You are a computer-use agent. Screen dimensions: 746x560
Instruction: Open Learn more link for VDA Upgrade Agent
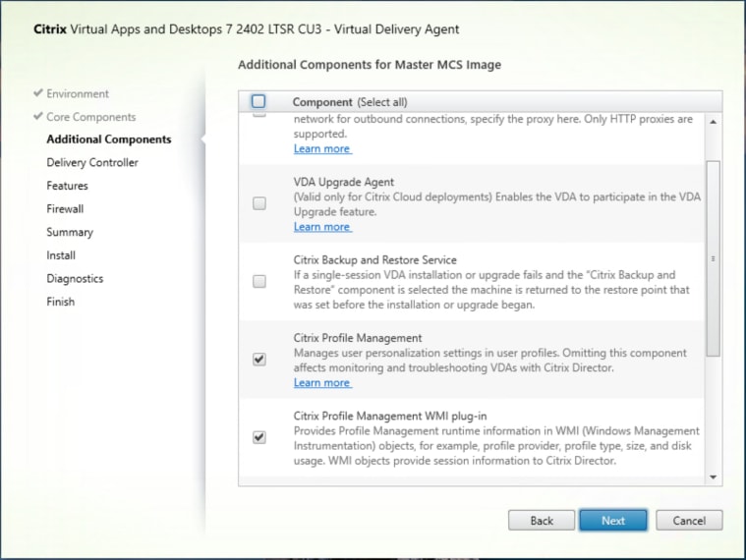[322, 227]
